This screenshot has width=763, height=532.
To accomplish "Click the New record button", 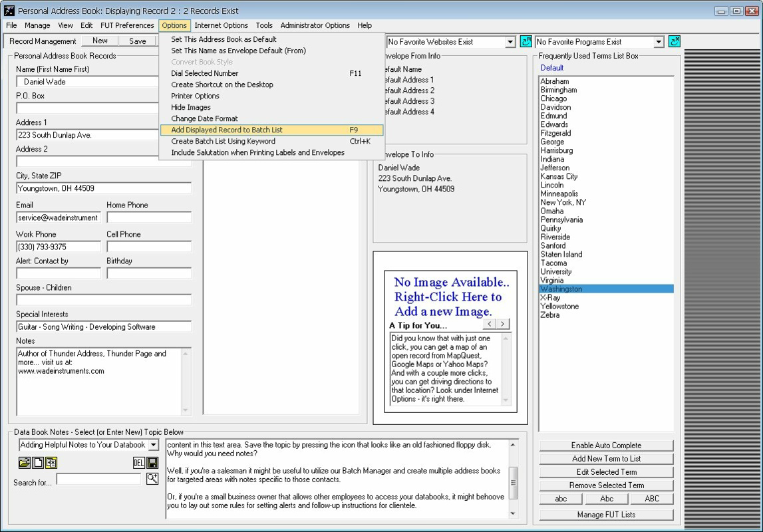I will [100, 41].
